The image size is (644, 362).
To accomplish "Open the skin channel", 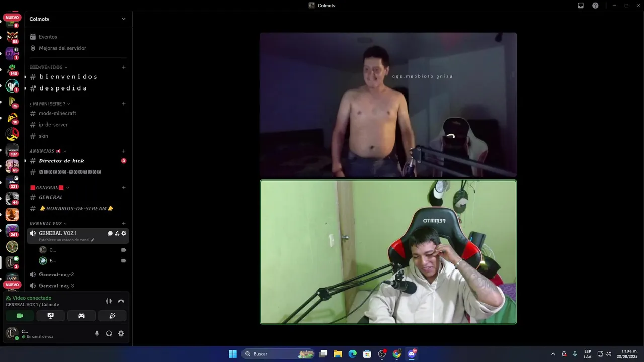I will click(78, 136).
